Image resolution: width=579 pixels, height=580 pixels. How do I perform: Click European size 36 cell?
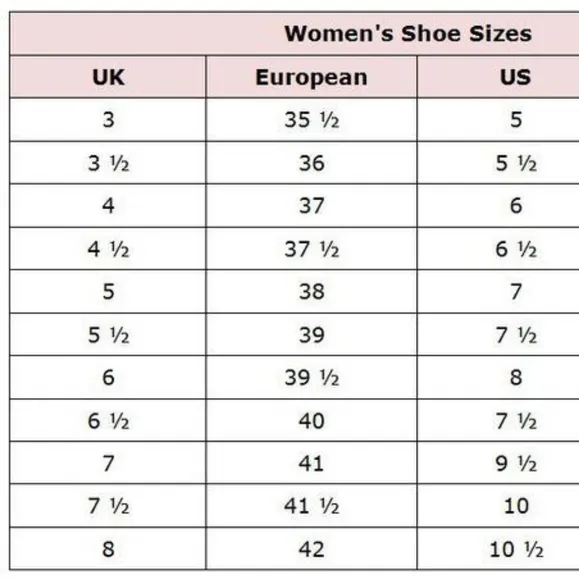point(312,163)
